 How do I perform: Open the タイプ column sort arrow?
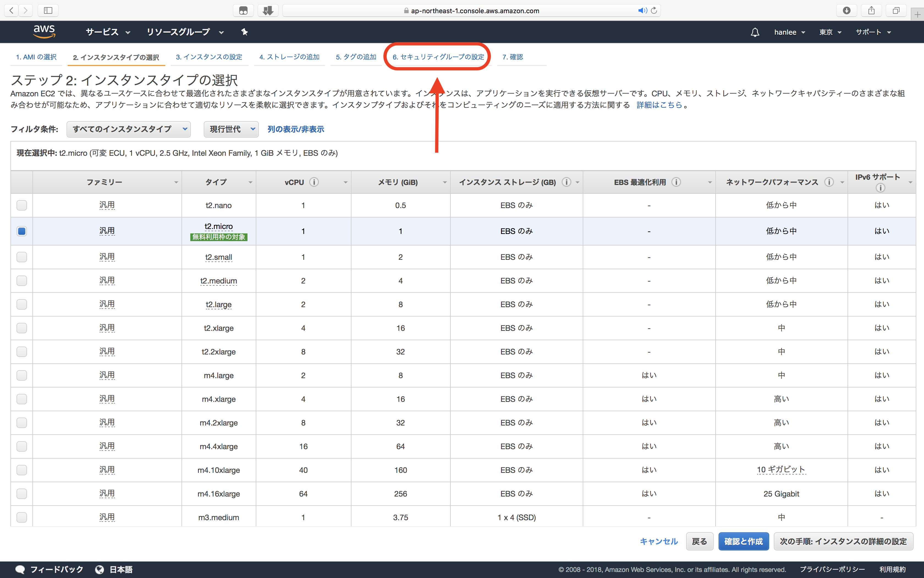[x=251, y=182]
